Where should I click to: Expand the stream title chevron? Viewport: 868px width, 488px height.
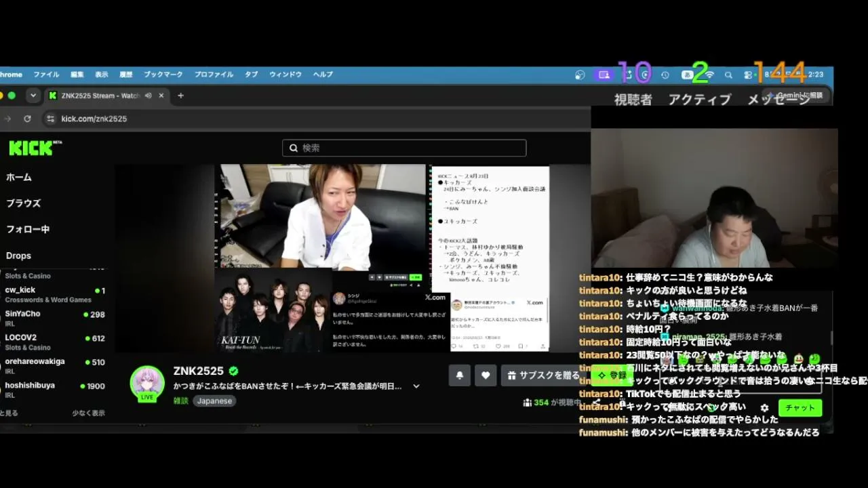coord(416,386)
